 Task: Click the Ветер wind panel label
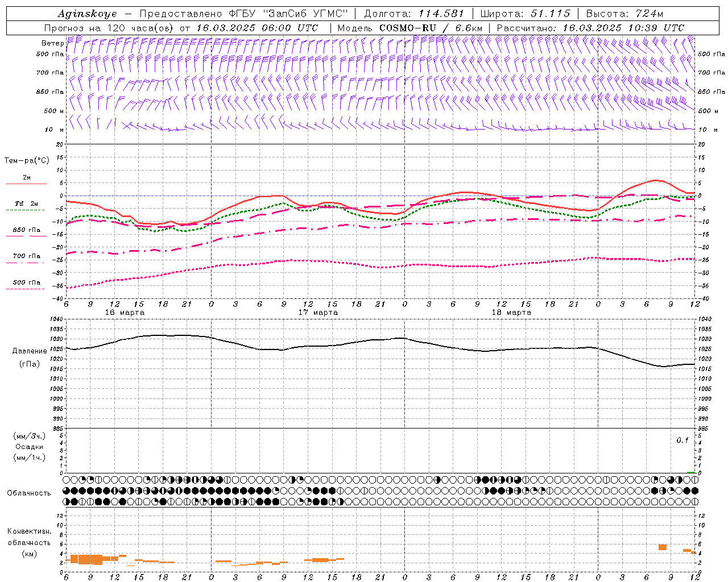click(x=52, y=43)
